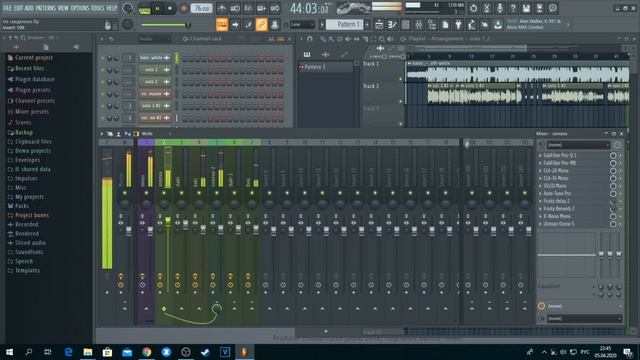Click the tempo 76 BPM field

[x=202, y=8]
